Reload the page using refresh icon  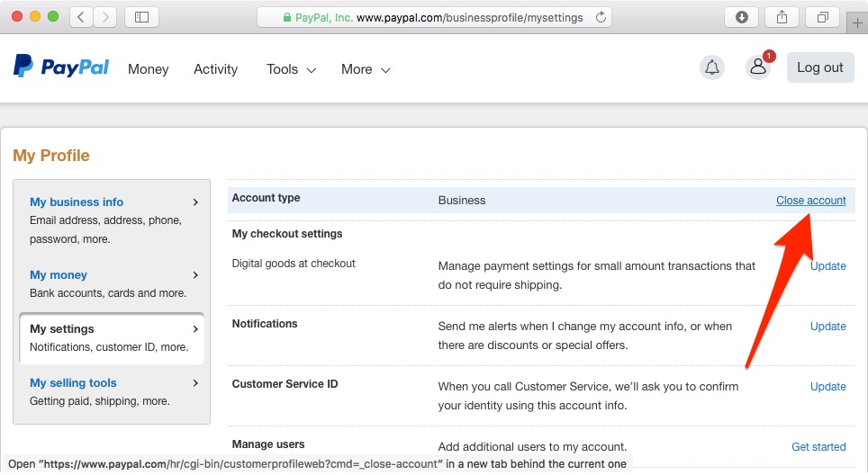pyautogui.click(x=601, y=17)
